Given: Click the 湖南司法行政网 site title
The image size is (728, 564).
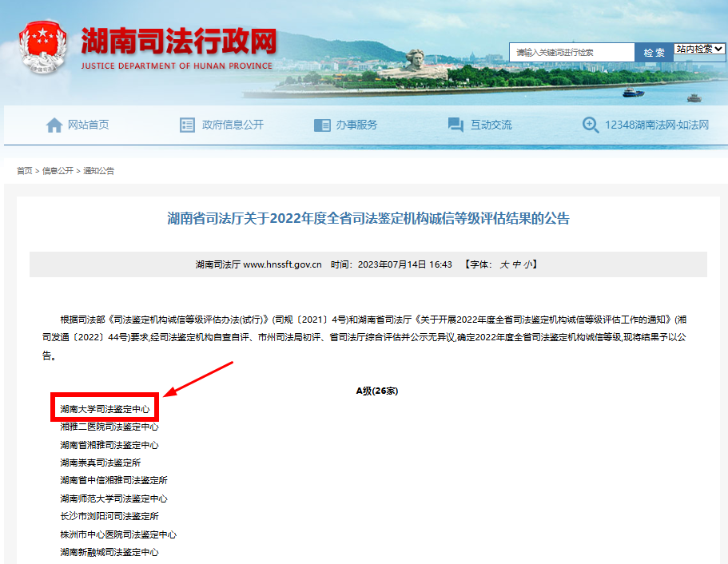Looking at the screenshot, I should click(178, 42).
